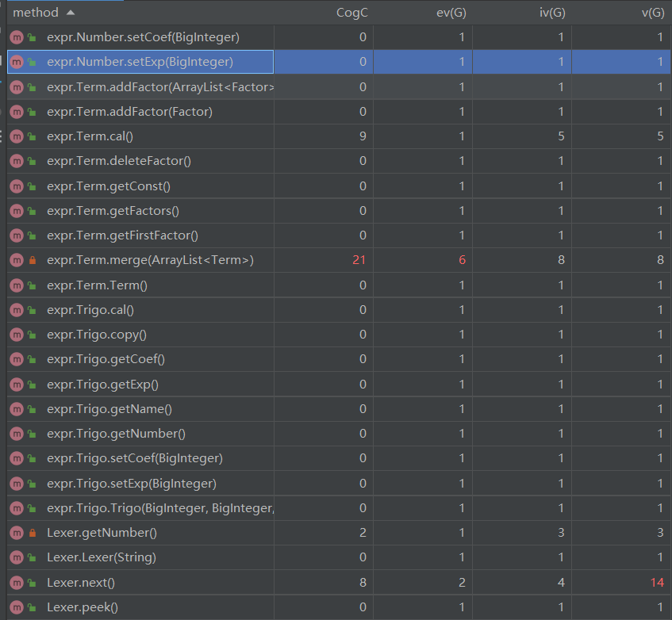672x620 pixels.
Task: Click the red 21 CogC value for Term.merge
Action: (x=359, y=260)
